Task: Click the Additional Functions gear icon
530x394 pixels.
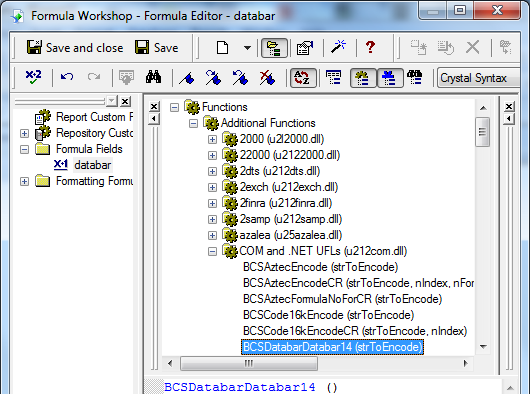Action: point(211,123)
